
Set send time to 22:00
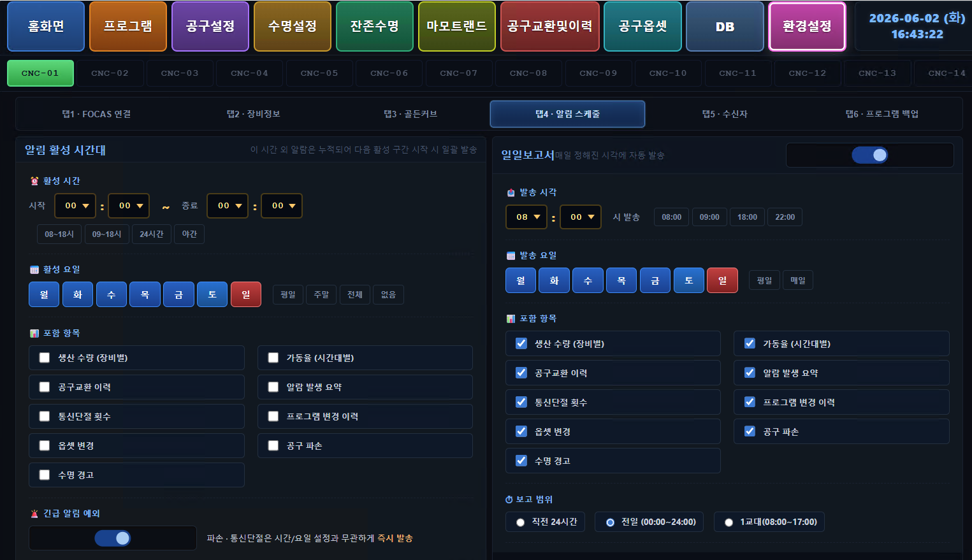(785, 217)
